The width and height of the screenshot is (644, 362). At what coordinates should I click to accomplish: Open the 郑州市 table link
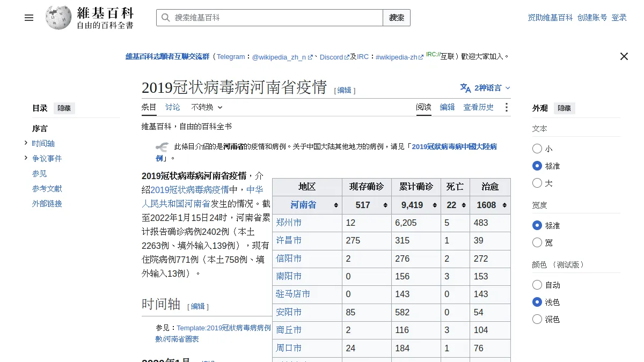(x=289, y=223)
